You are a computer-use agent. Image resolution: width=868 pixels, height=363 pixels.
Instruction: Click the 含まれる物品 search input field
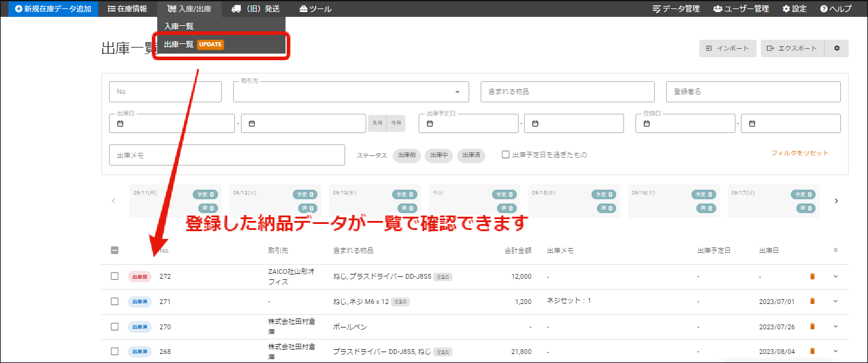click(x=567, y=92)
